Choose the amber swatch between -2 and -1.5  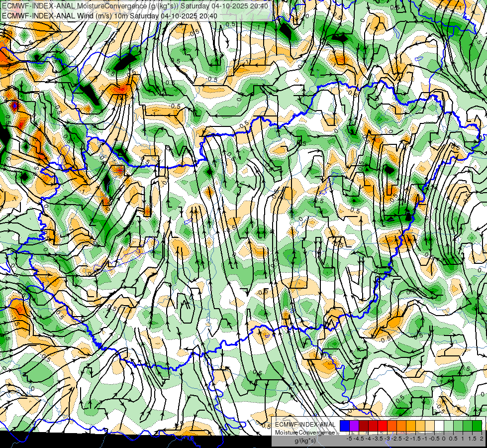pos(411,426)
